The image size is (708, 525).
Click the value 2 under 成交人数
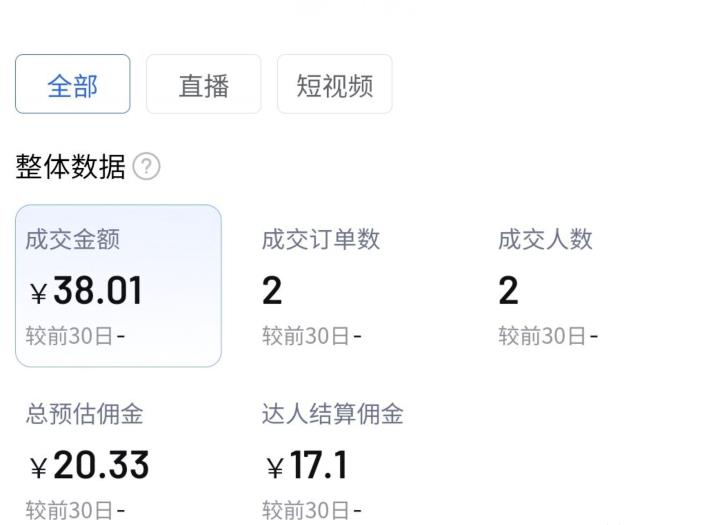coord(508,291)
